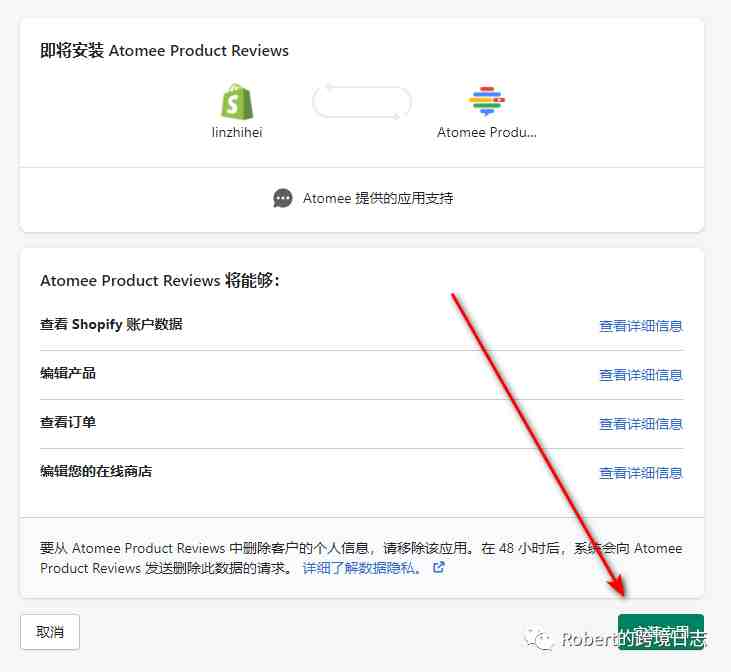Click the 编辑产品 permission text
The image size is (731, 672).
tap(68, 373)
